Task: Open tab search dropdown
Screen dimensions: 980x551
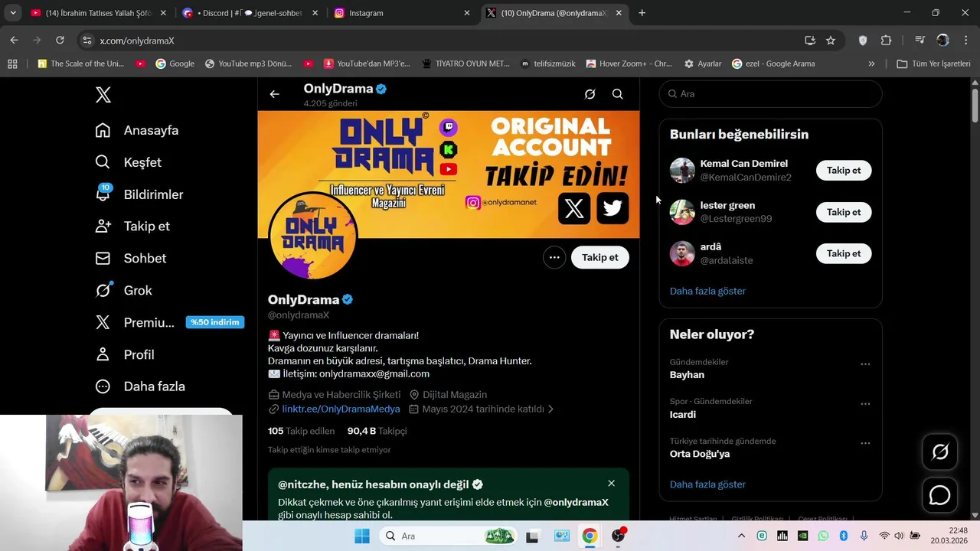Action: coord(12,13)
